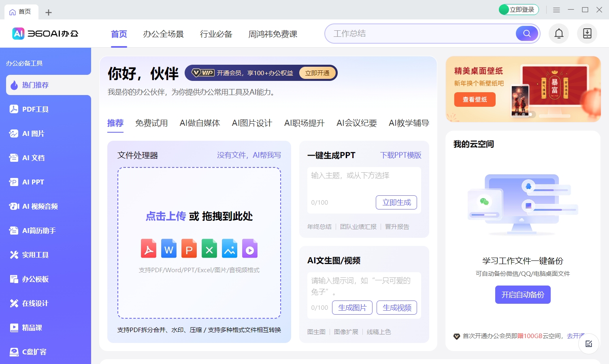This screenshot has height=364, width=609.
Task: Click the 360AI办公 logo
Action: click(45, 34)
